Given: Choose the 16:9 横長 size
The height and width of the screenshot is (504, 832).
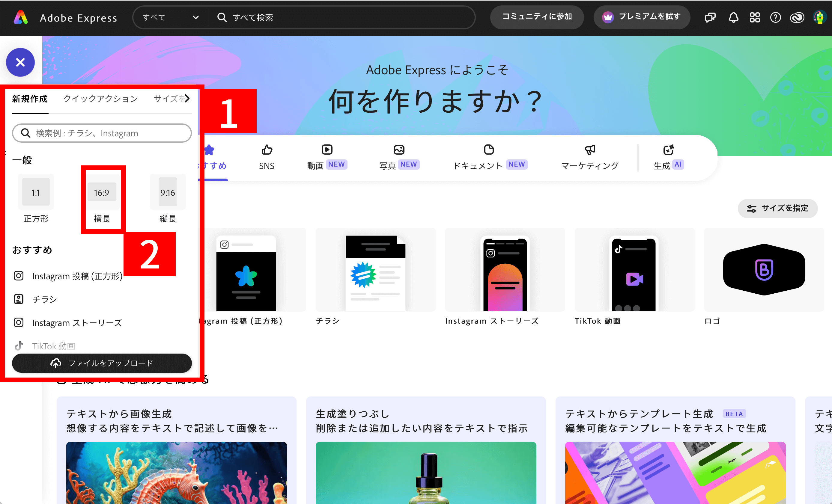Looking at the screenshot, I should (102, 199).
